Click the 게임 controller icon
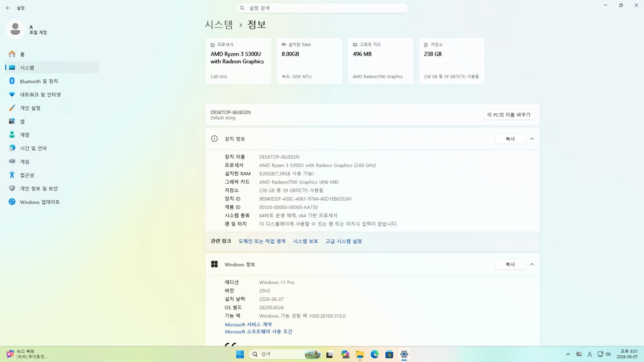644x362 pixels. tap(12, 162)
